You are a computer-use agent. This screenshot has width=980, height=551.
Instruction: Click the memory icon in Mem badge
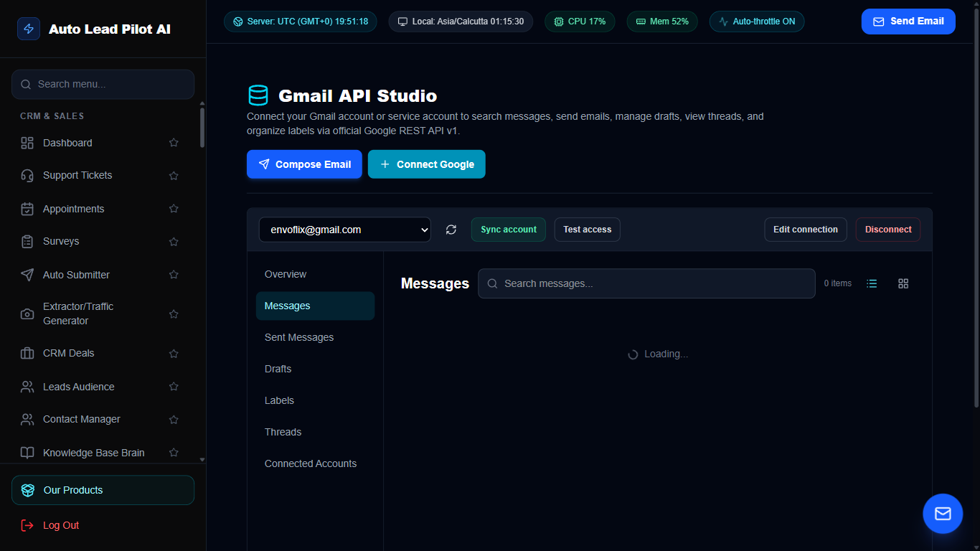pyautogui.click(x=641, y=22)
